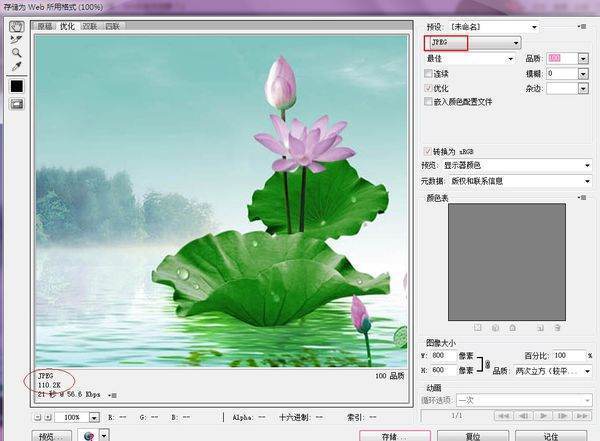Enable 嵌入颜色配置文件 checkbox
The width and height of the screenshot is (600, 441).
pos(429,101)
